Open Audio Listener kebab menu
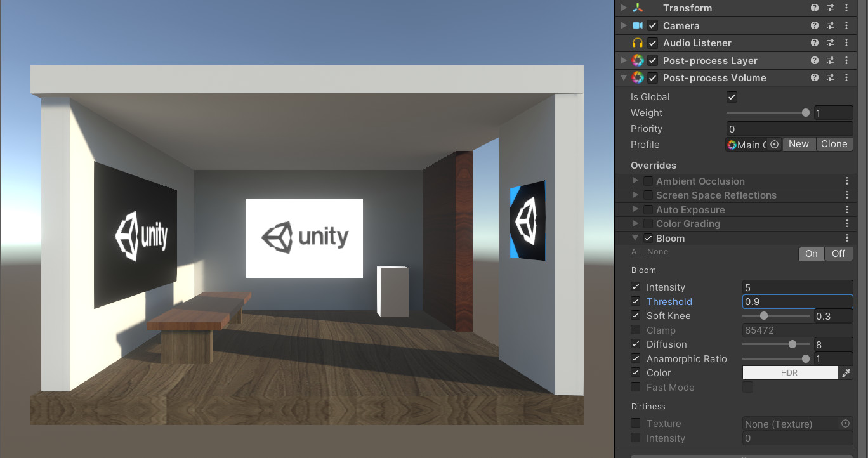Viewport: 868px width, 458px height. (846, 43)
